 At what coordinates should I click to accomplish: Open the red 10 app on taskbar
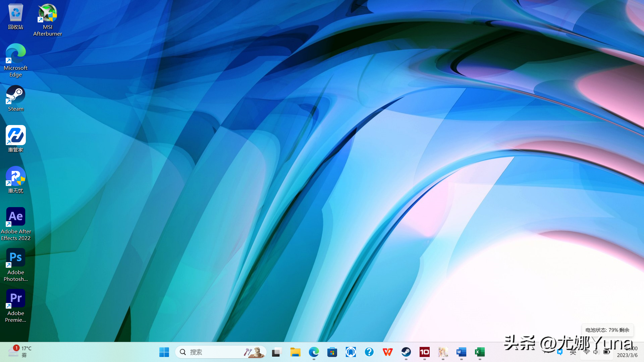[424, 352]
